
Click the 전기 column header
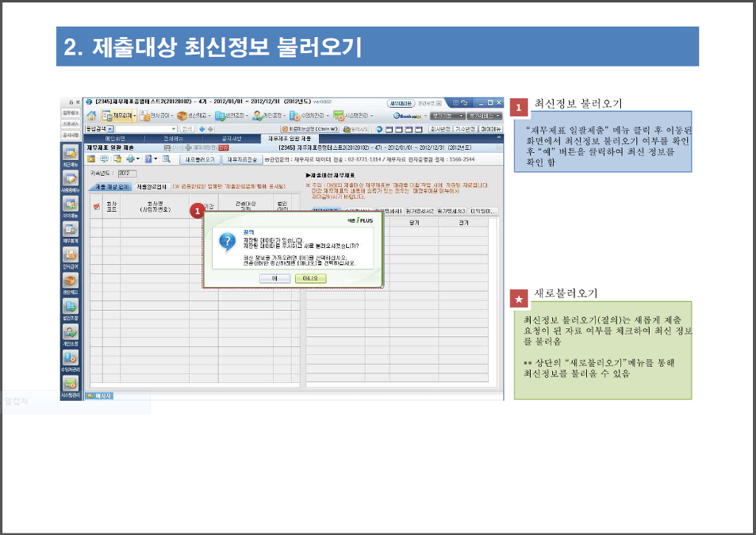pyautogui.click(x=464, y=223)
